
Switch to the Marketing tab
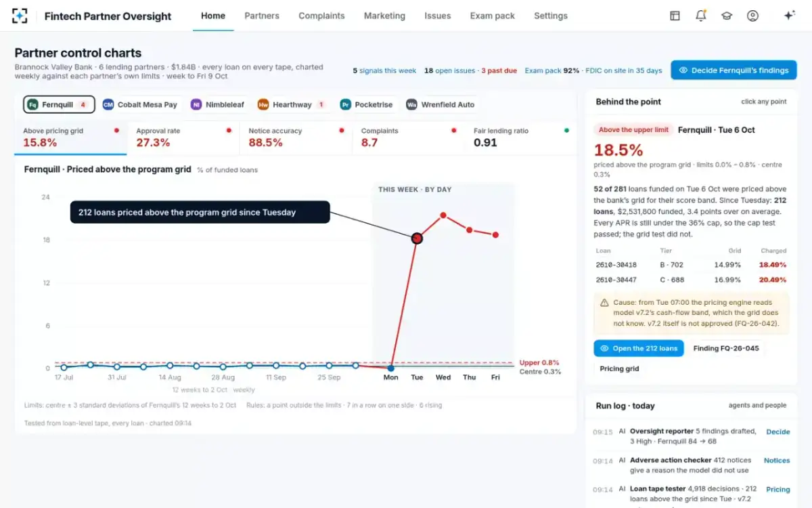click(x=384, y=16)
